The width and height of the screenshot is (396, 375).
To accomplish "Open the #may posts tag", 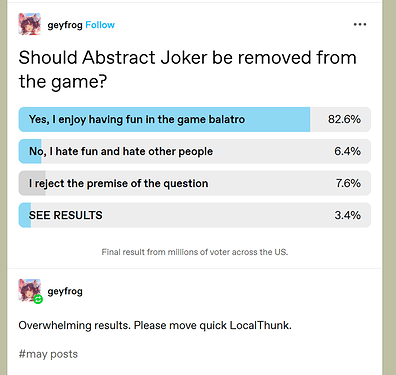I will click(48, 354).
